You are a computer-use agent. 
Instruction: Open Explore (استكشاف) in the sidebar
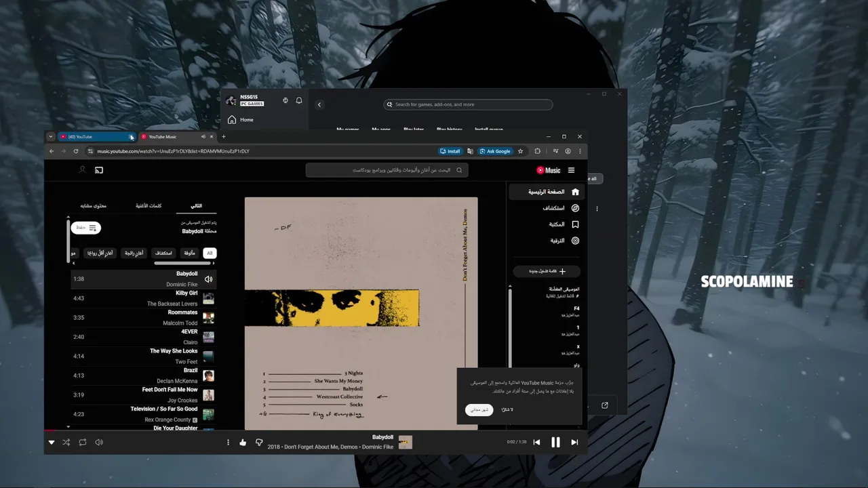547,208
